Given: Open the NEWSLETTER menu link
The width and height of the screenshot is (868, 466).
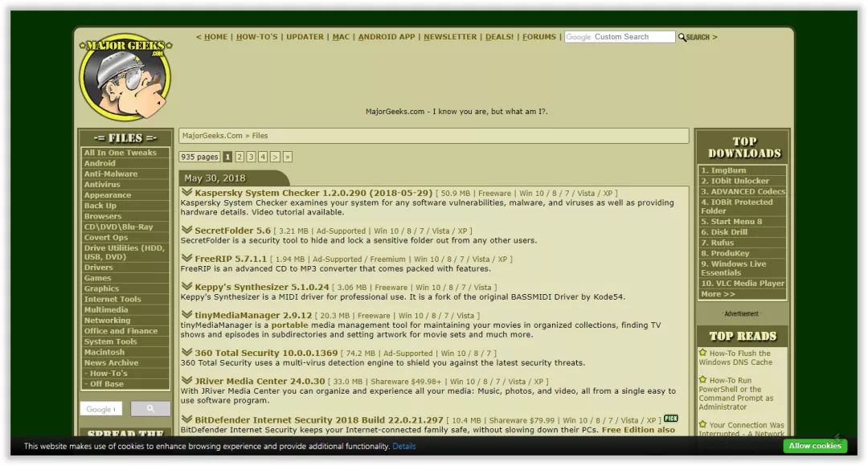Looking at the screenshot, I should click(450, 37).
